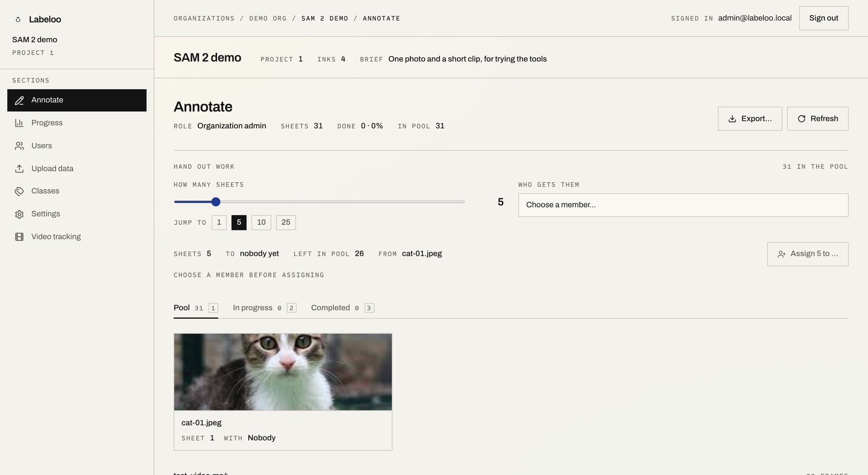The height and width of the screenshot is (475, 868).
Task: Click the Organization admin role text
Action: click(232, 126)
